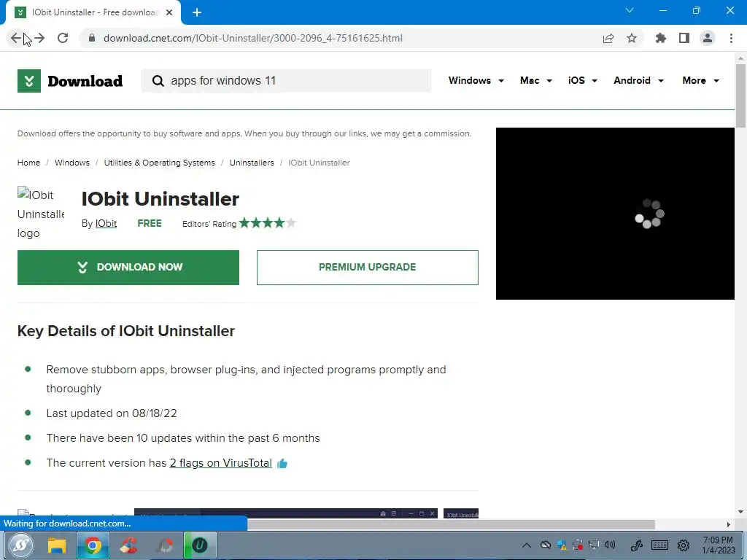Go to Windows breadcrumb link

(x=72, y=163)
